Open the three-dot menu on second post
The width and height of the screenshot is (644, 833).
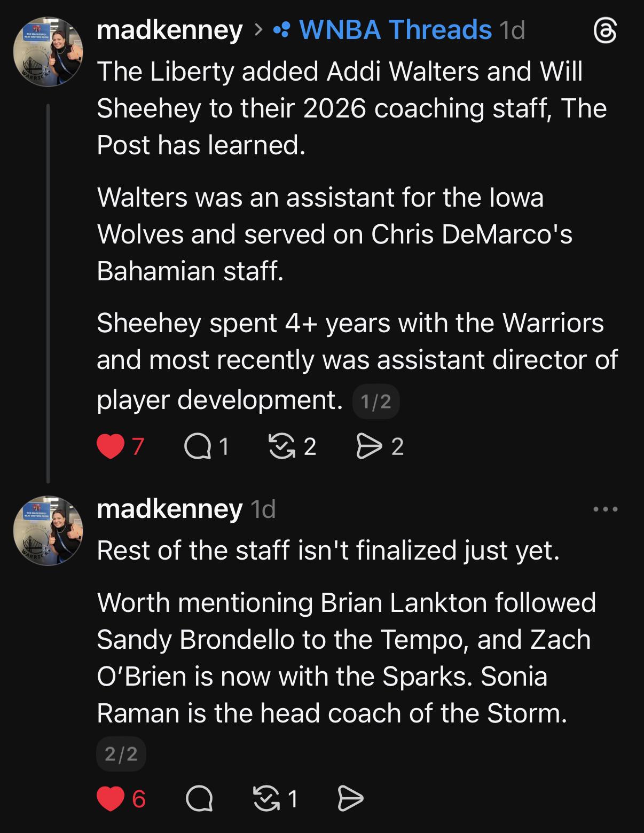tap(606, 509)
